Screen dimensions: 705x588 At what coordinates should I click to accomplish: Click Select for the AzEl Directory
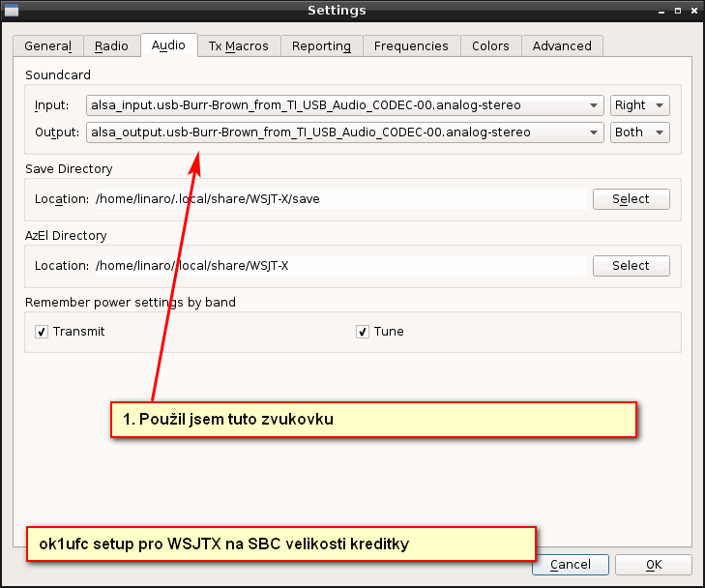[x=631, y=266]
